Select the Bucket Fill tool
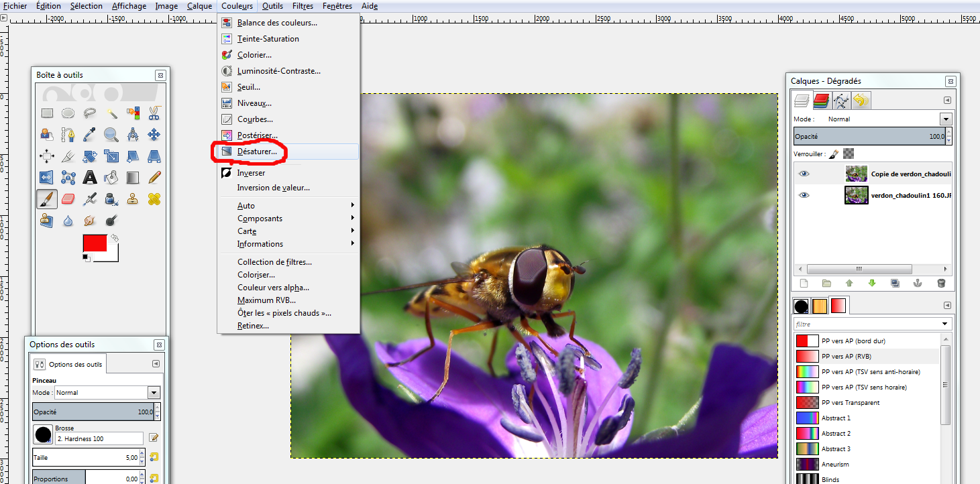980x484 pixels. [x=111, y=178]
